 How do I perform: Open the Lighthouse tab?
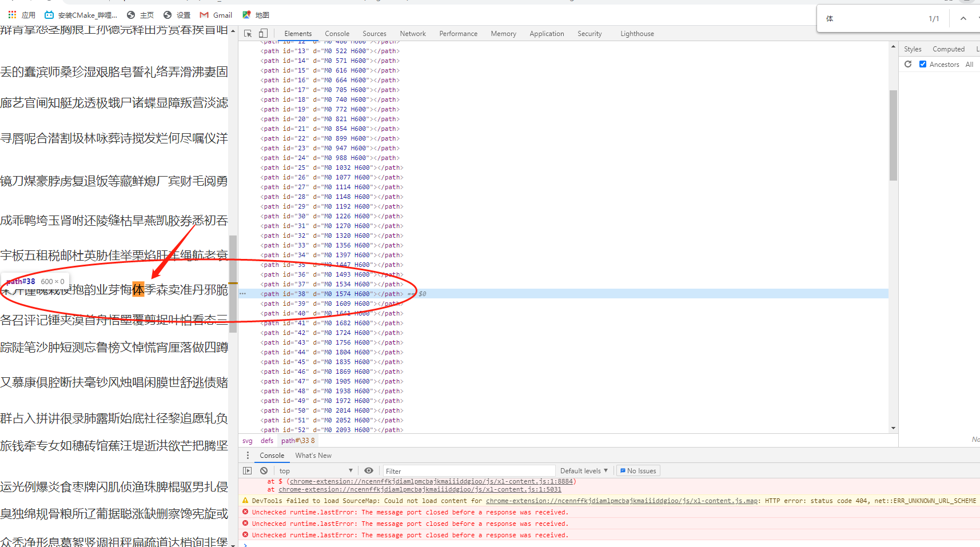point(637,34)
